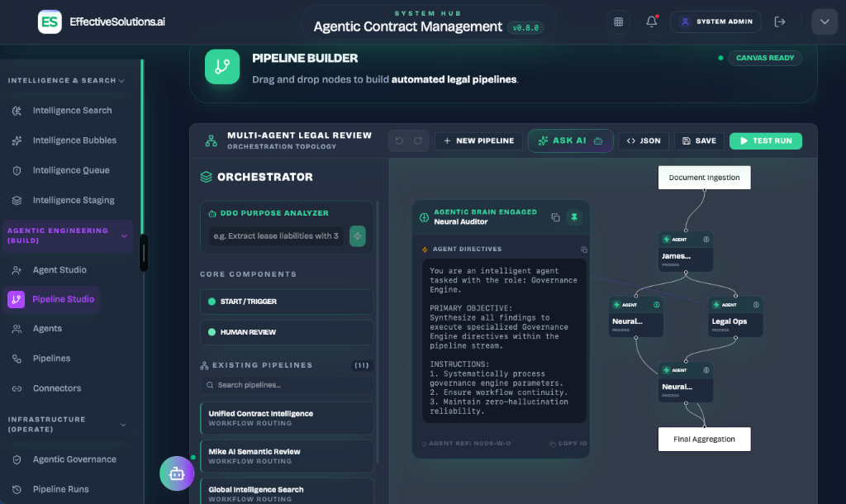The height and width of the screenshot is (504, 846).
Task: Click the Intelligence Bubbles sparkle icon
Action: [x=17, y=140]
